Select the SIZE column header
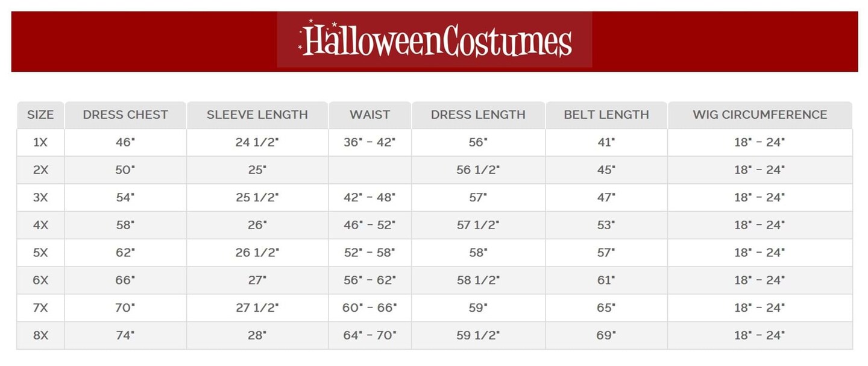The image size is (868, 366). tap(40, 115)
